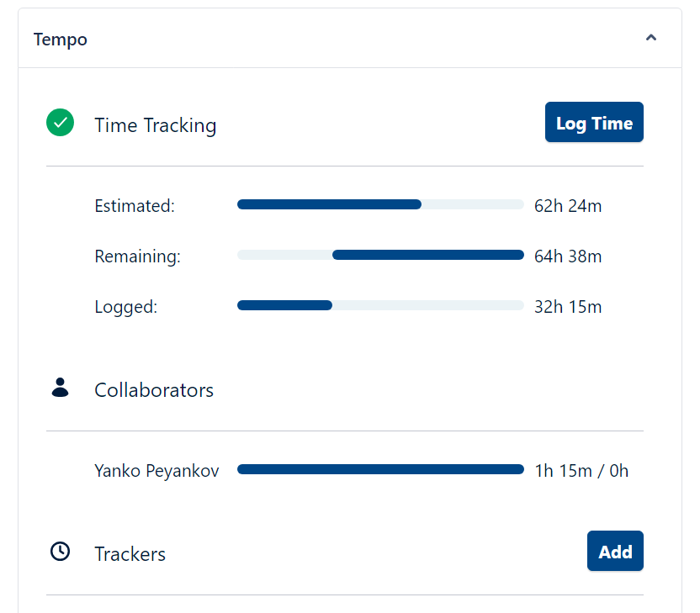Click the Trackers section heading
The width and height of the screenshot is (700, 613).
tap(130, 554)
